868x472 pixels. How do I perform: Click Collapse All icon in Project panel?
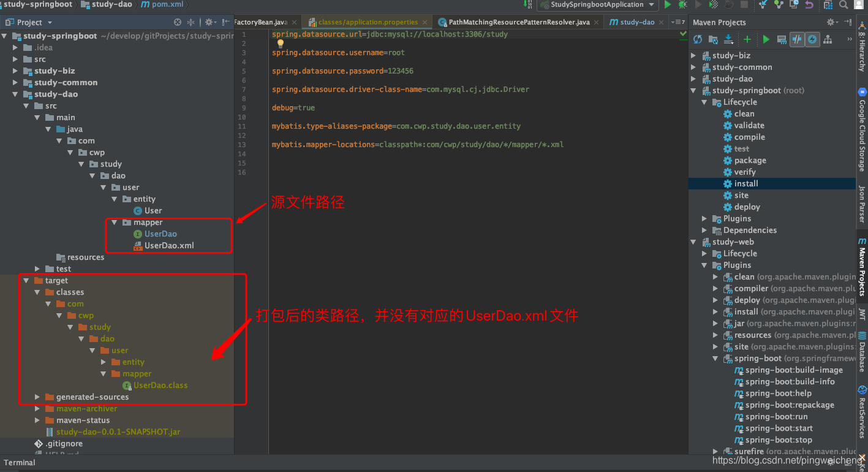pos(191,22)
